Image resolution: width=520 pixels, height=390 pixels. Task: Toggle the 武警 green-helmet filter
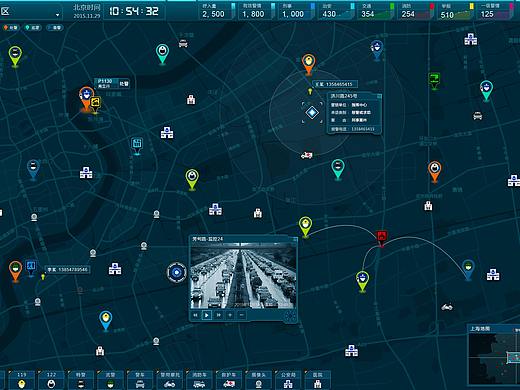pyautogui.click(x=110, y=380)
